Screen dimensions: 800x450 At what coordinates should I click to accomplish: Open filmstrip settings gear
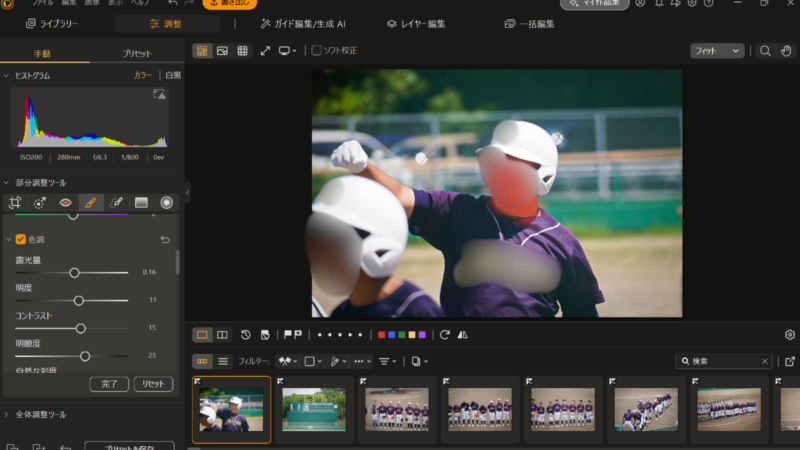pos(790,335)
